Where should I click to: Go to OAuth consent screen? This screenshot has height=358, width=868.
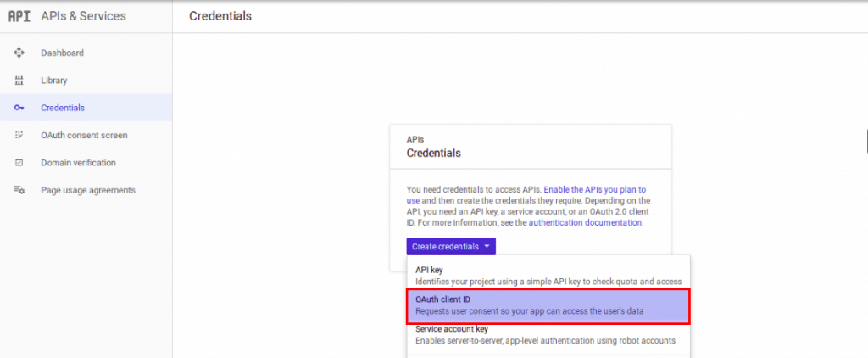pos(86,135)
